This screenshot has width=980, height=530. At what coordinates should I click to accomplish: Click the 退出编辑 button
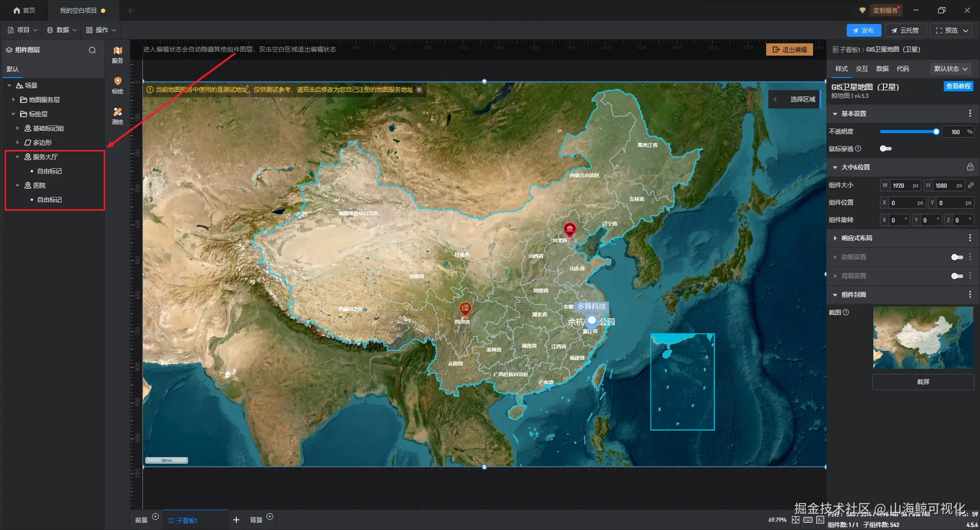(790, 49)
